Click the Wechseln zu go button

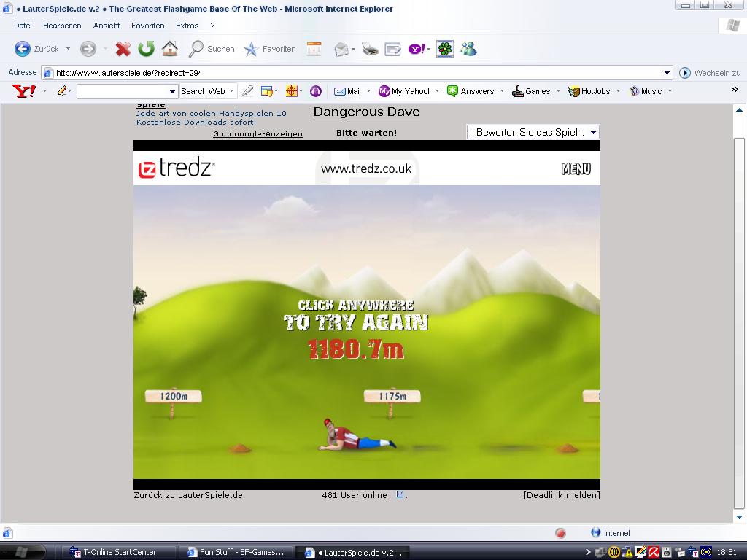coord(710,73)
